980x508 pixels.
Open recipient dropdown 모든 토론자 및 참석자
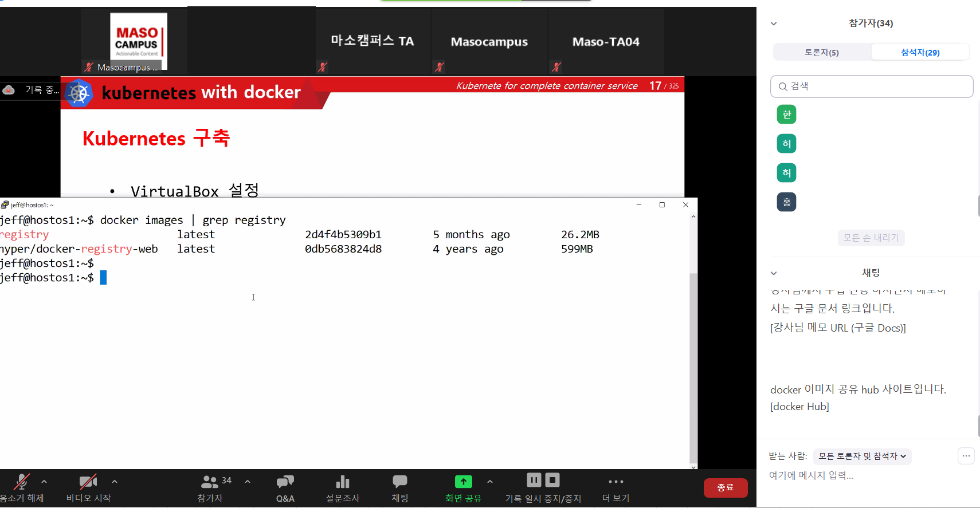[862, 456]
